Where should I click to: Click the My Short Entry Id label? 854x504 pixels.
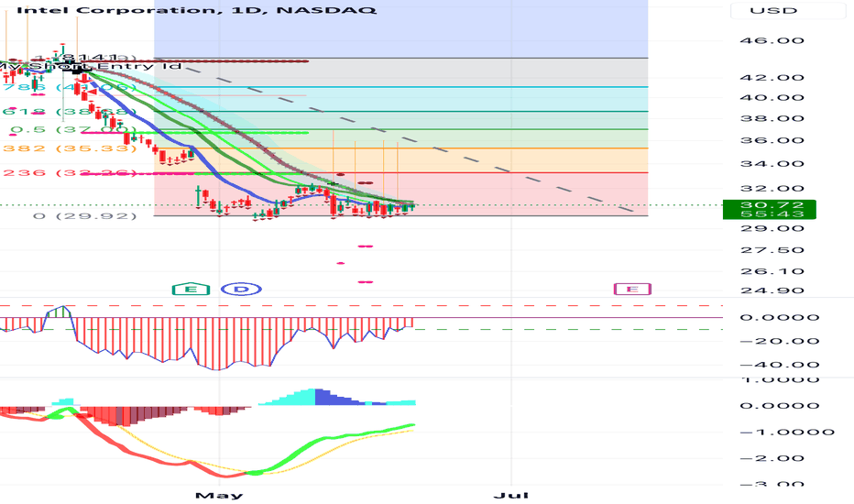(x=90, y=67)
